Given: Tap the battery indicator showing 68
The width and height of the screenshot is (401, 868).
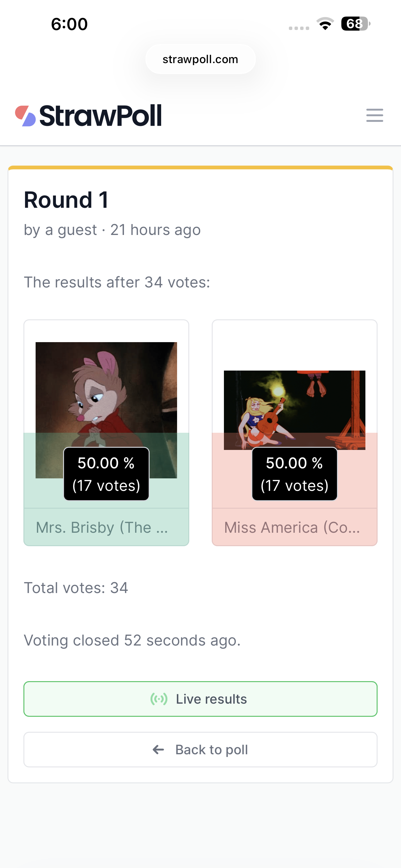Looking at the screenshot, I should tap(355, 23).
